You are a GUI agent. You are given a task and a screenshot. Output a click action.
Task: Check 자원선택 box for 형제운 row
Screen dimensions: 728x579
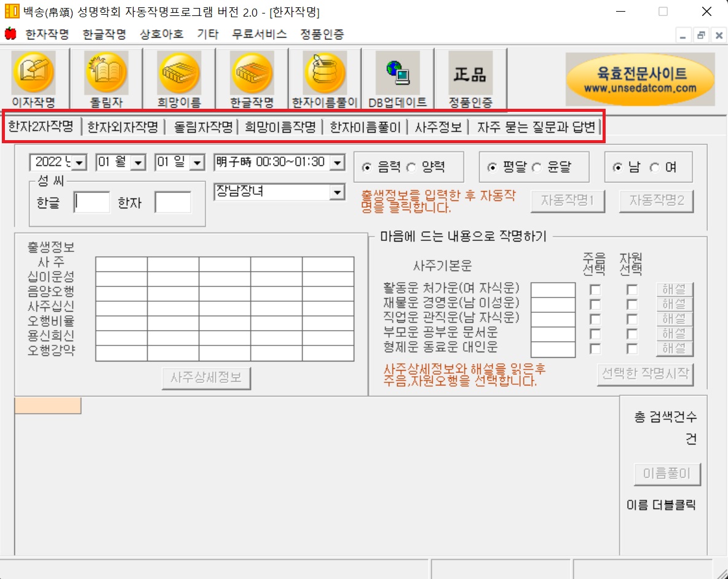[632, 349]
